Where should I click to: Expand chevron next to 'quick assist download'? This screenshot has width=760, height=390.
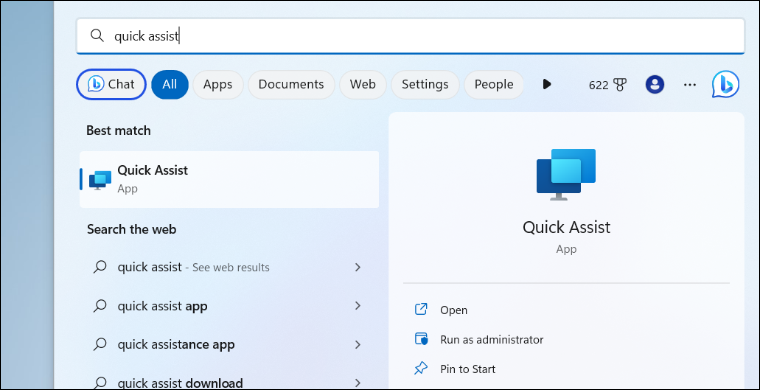pos(358,383)
